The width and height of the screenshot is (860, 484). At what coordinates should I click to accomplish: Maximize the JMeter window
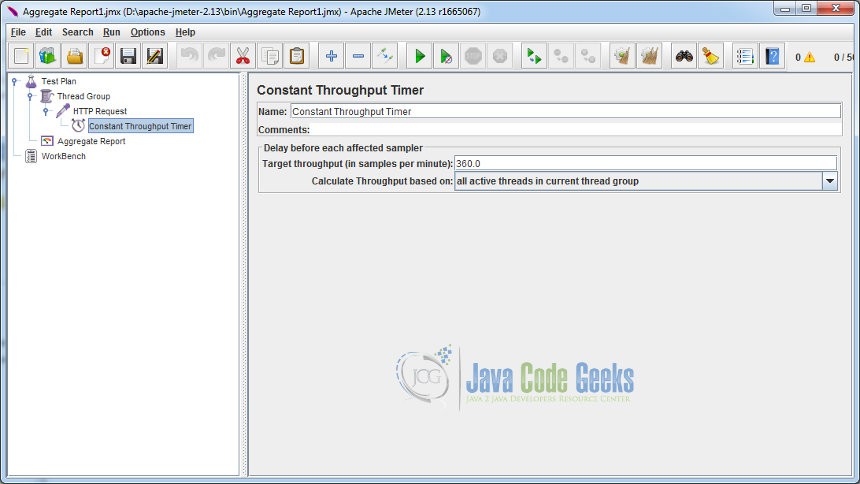pyautogui.click(x=807, y=8)
